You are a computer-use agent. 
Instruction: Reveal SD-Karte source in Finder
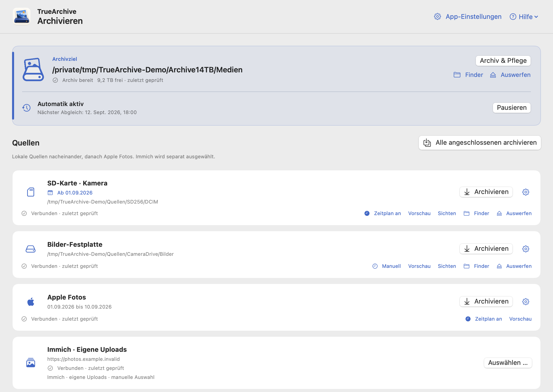[476, 213]
